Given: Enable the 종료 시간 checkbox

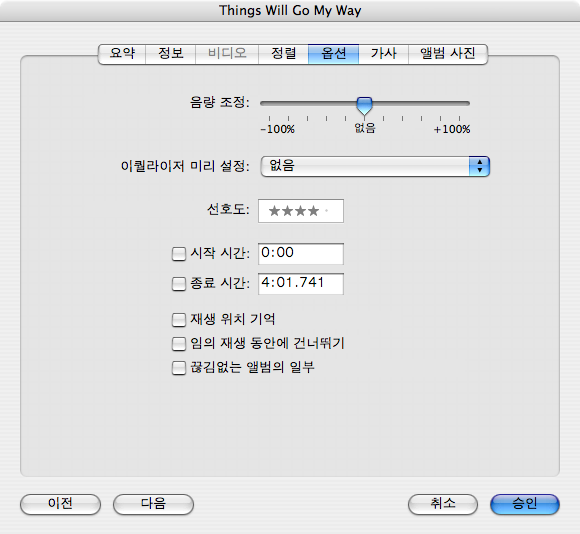Looking at the screenshot, I should point(179,284).
